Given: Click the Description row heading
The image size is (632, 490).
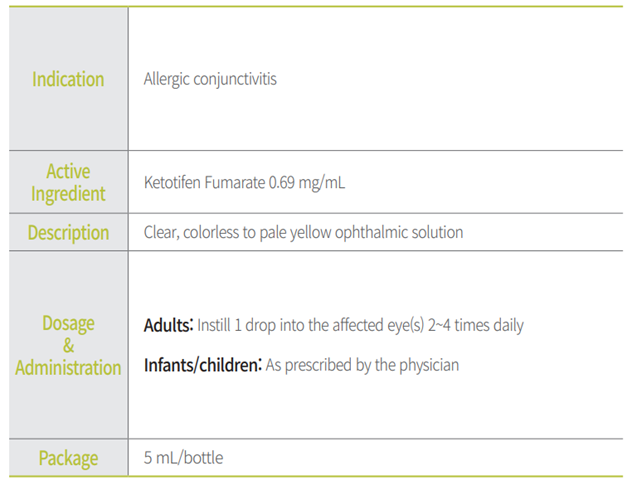Looking at the screenshot, I should click(68, 233).
